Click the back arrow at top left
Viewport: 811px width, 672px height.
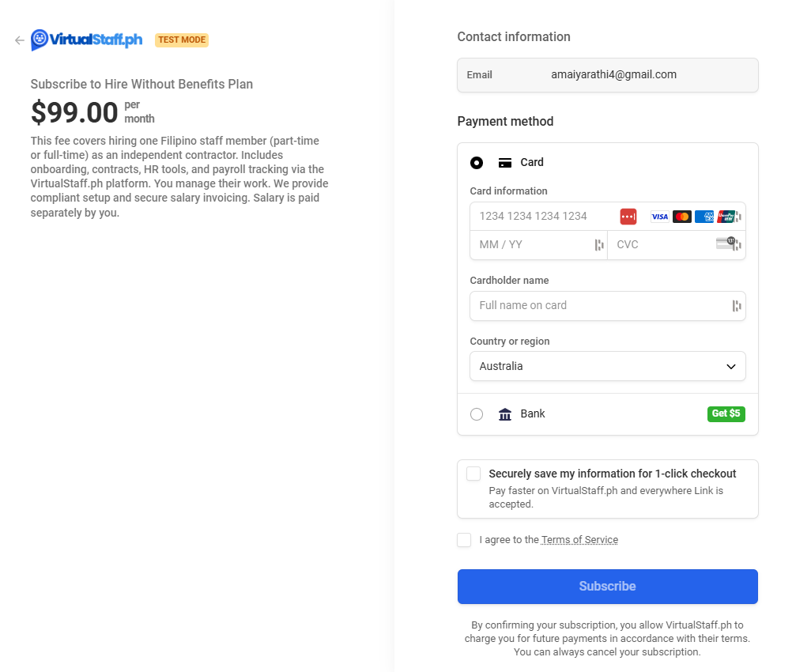(x=19, y=40)
